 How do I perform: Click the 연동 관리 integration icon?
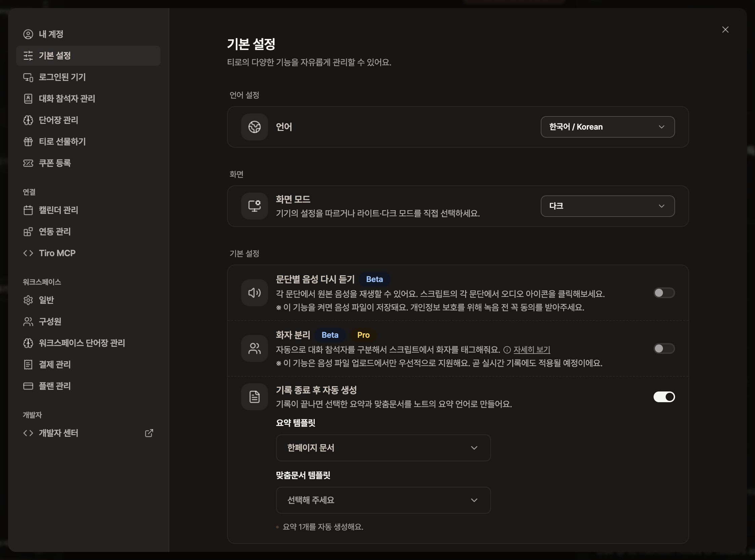point(28,232)
